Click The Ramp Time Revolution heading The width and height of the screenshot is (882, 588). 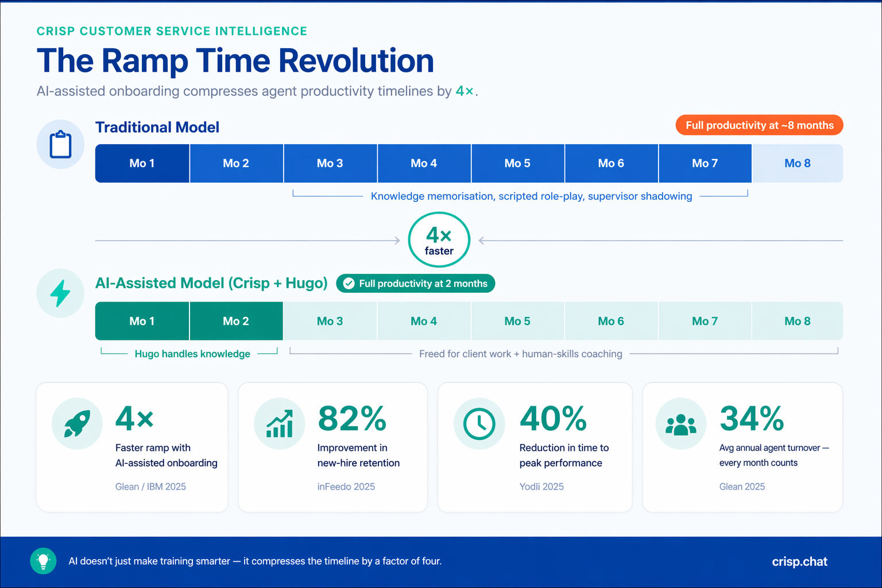(235, 60)
